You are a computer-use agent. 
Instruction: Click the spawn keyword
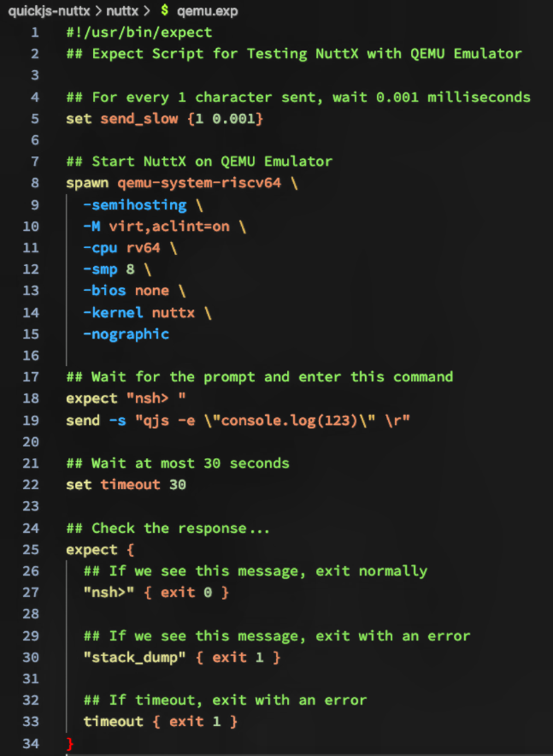point(87,183)
